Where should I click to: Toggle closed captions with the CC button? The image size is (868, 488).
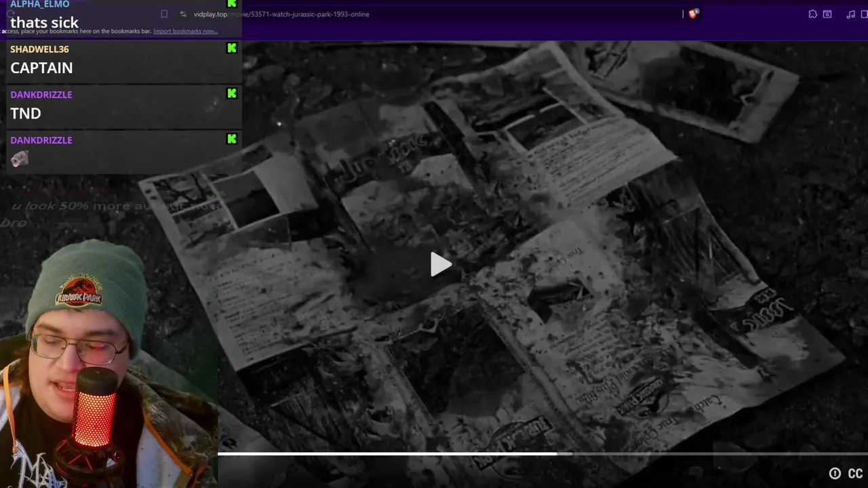click(x=855, y=474)
